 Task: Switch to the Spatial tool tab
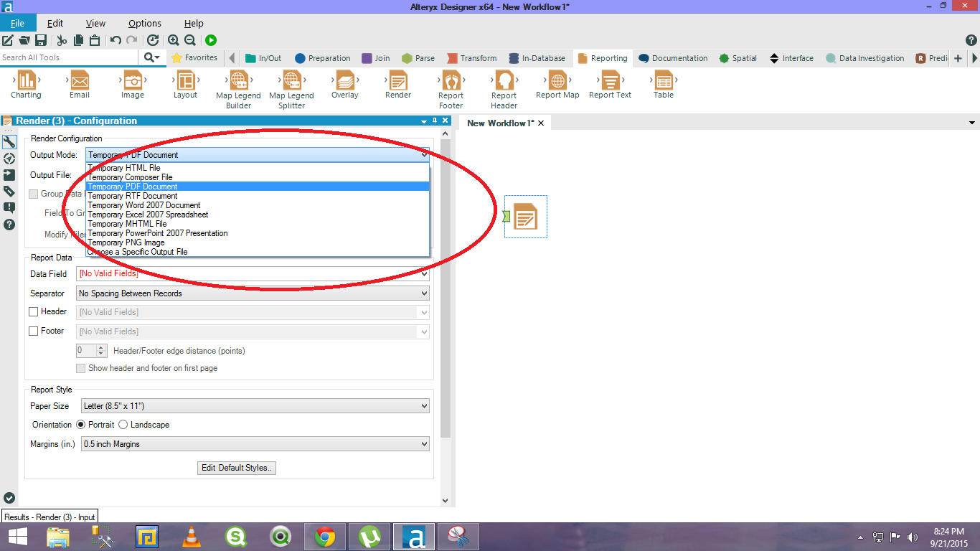click(x=737, y=58)
